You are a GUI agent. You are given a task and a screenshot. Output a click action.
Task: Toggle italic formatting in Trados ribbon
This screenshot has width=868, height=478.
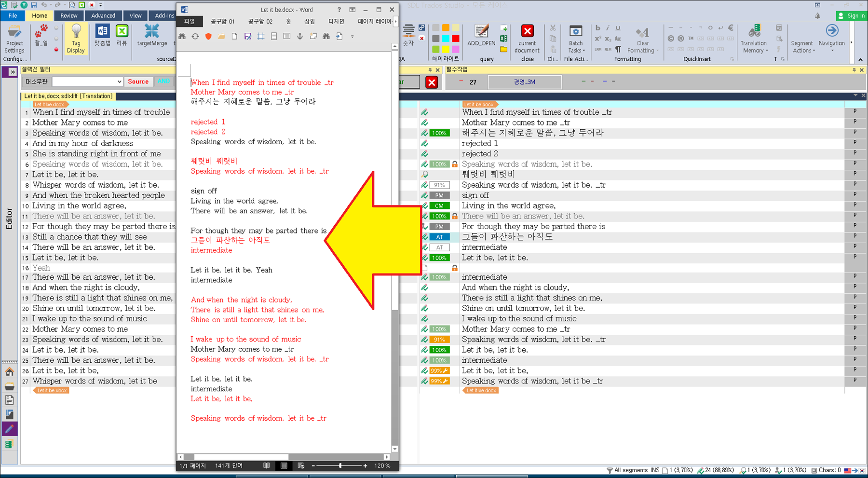[x=608, y=28]
